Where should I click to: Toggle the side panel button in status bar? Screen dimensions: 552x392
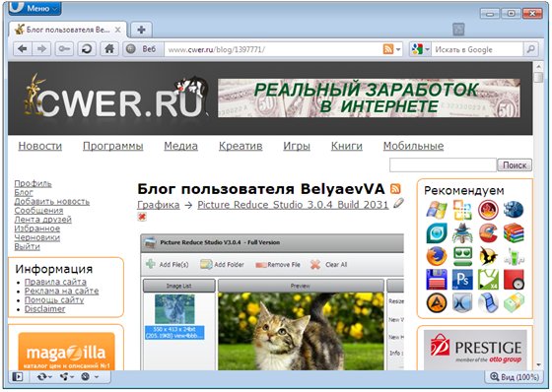click(x=18, y=377)
